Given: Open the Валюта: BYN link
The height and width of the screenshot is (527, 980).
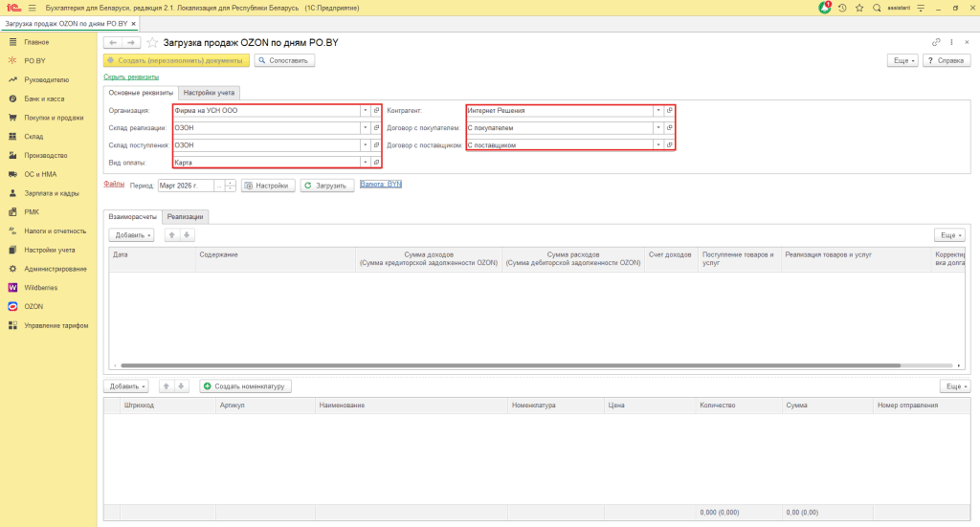Looking at the screenshot, I should tap(381, 185).
